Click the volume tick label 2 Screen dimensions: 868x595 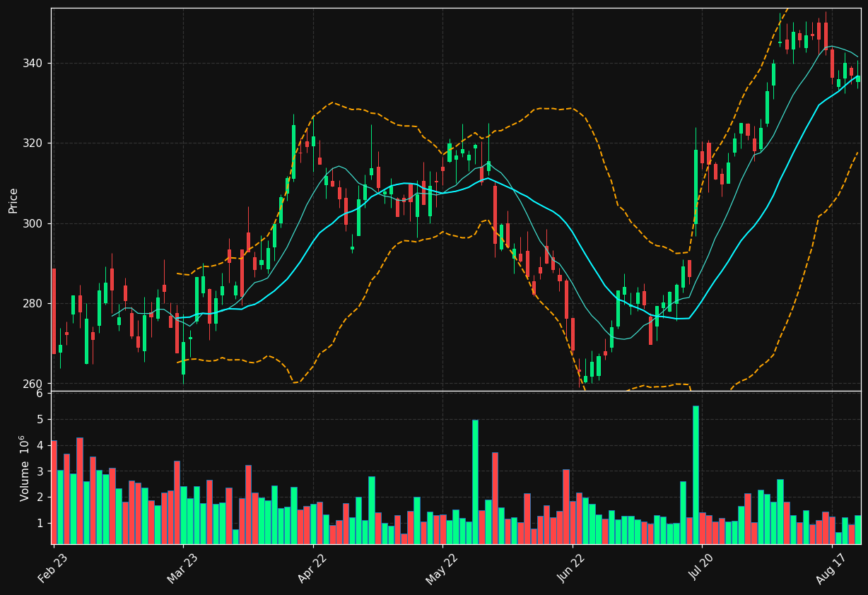pos(40,497)
